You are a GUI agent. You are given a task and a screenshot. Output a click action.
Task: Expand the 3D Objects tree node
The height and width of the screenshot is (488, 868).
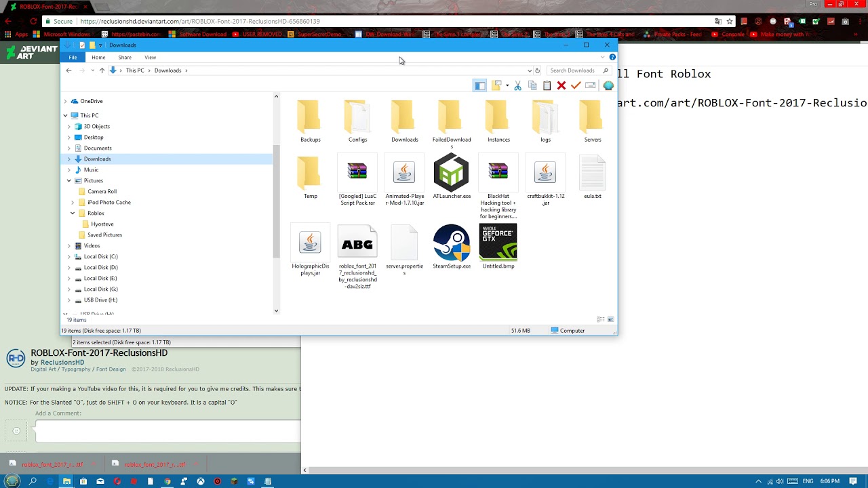(69, 126)
